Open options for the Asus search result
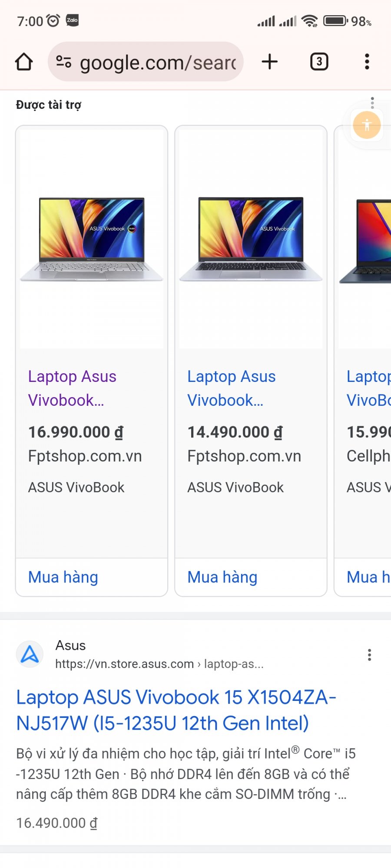The image size is (391, 868). (x=369, y=655)
